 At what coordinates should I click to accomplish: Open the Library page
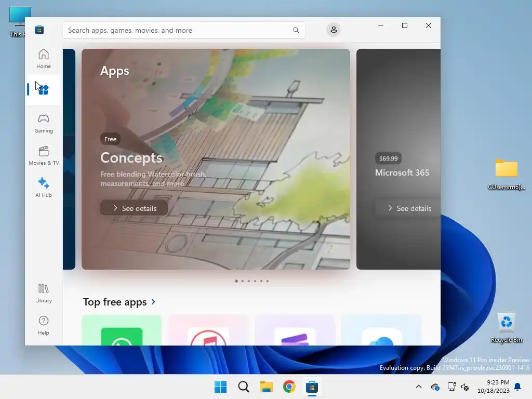44,293
